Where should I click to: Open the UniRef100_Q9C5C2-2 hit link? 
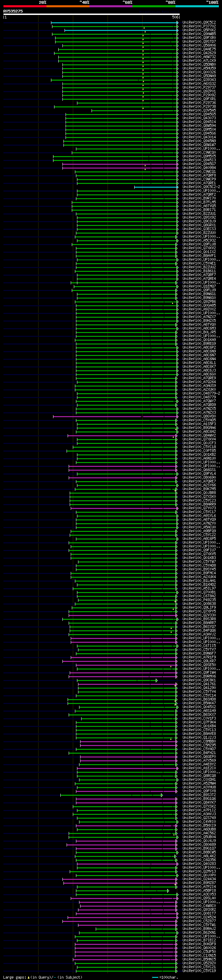(x=201, y=187)
